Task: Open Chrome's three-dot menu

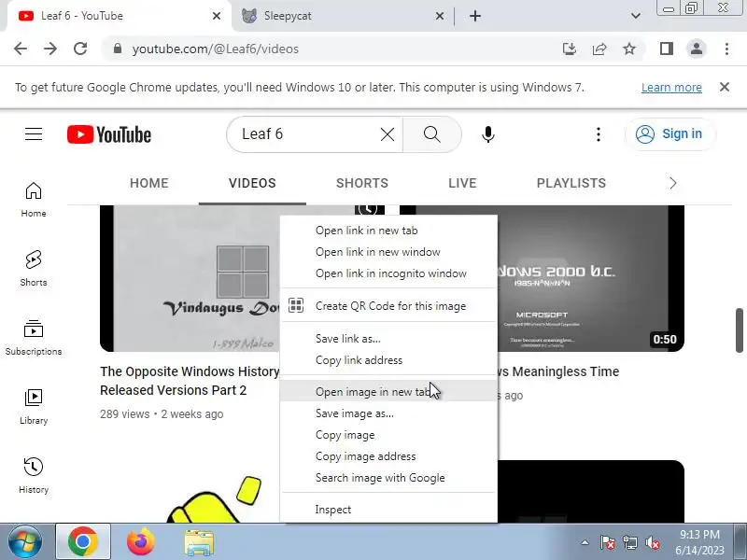Action: click(726, 49)
